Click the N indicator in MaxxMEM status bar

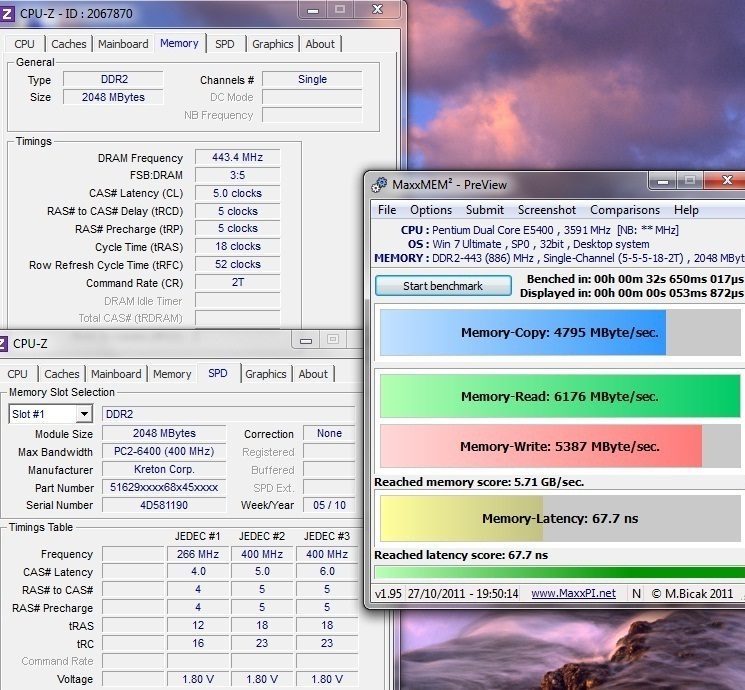point(636,593)
